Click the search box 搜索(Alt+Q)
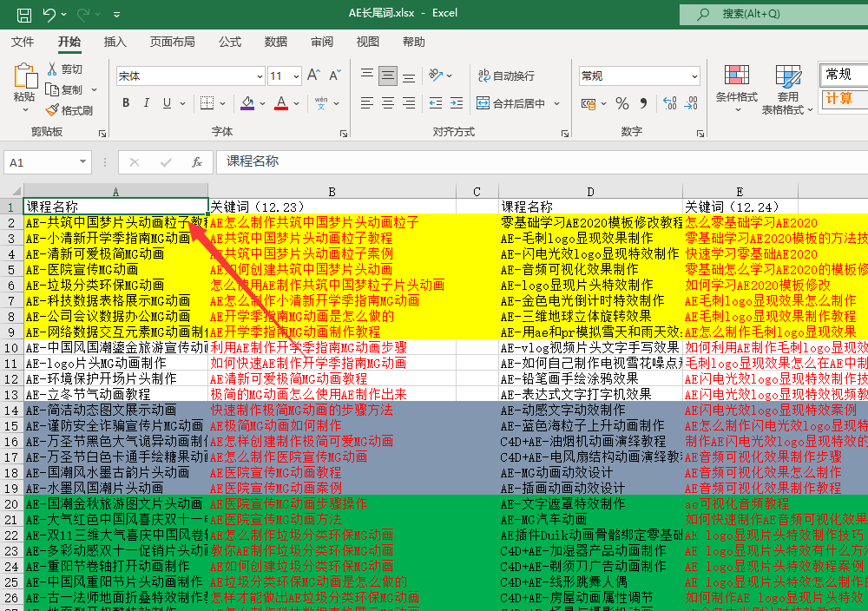Screen dimensions: 868x611 pos(774,15)
